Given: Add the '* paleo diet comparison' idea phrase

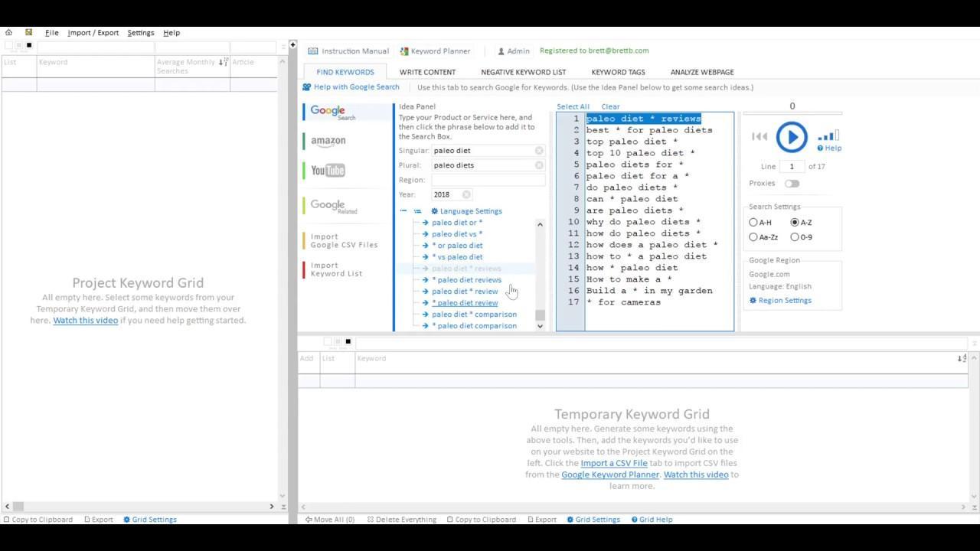Looking at the screenshot, I should (474, 326).
